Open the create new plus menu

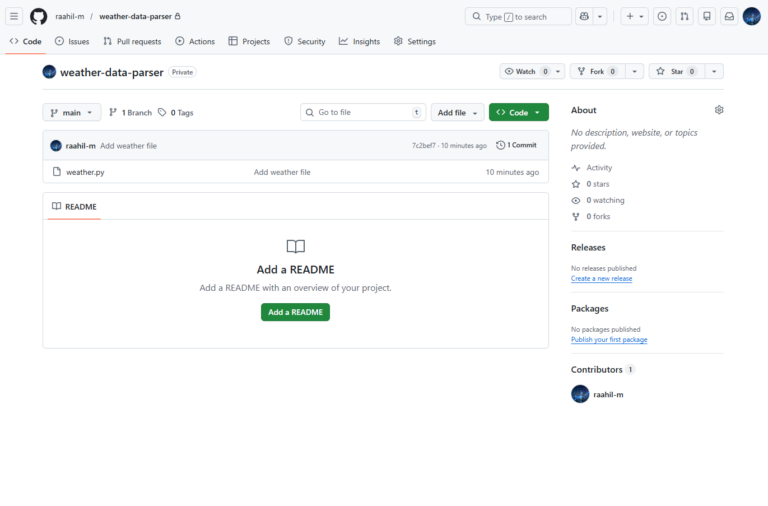[634, 16]
